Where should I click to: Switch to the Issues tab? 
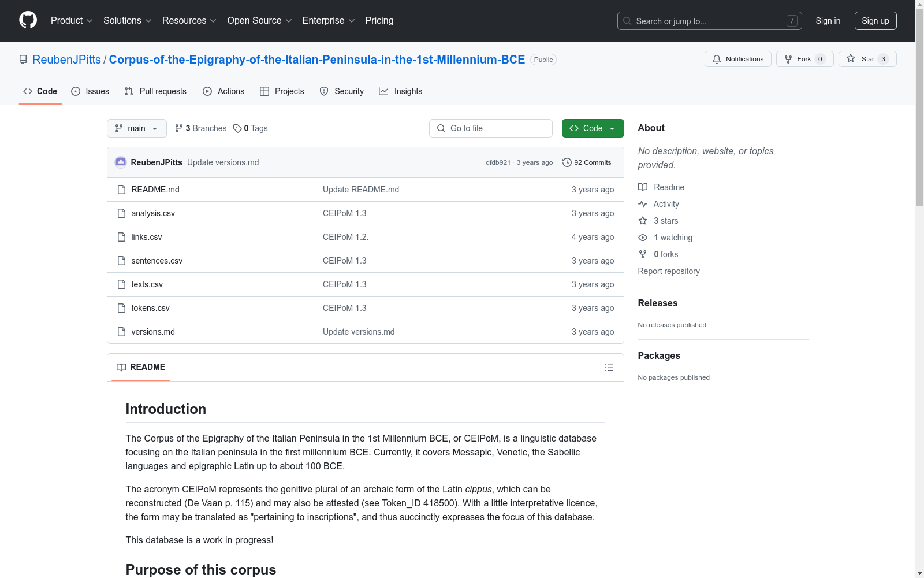pyautogui.click(x=90, y=91)
